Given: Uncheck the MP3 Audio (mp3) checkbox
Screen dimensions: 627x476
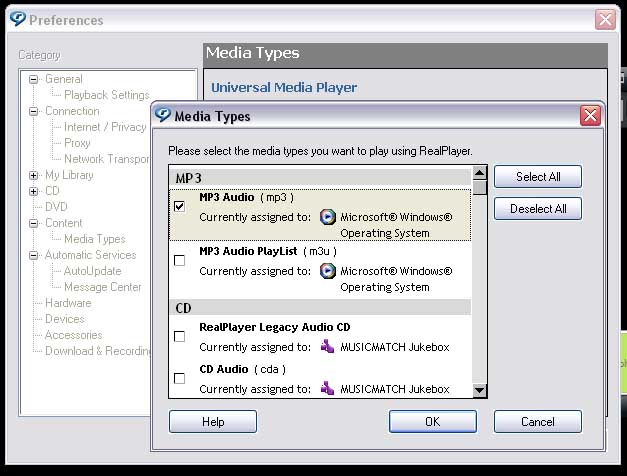Looking at the screenshot, I should pos(180,206).
